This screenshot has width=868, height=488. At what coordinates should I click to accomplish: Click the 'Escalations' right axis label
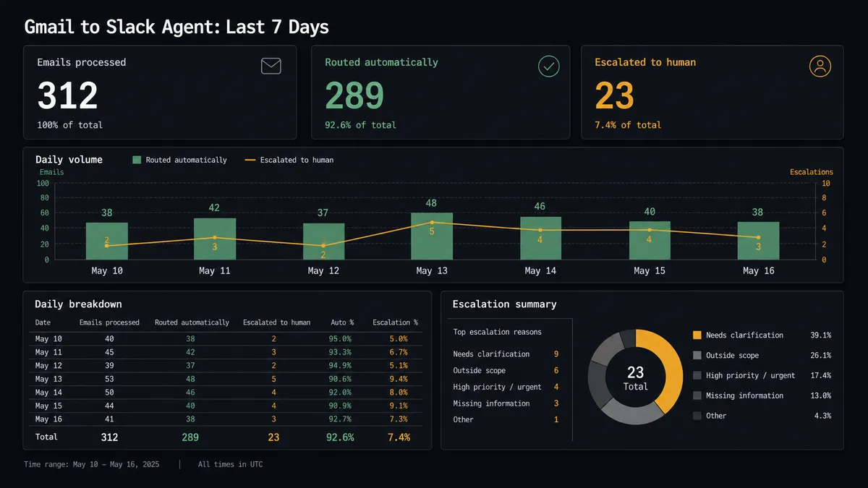(811, 172)
